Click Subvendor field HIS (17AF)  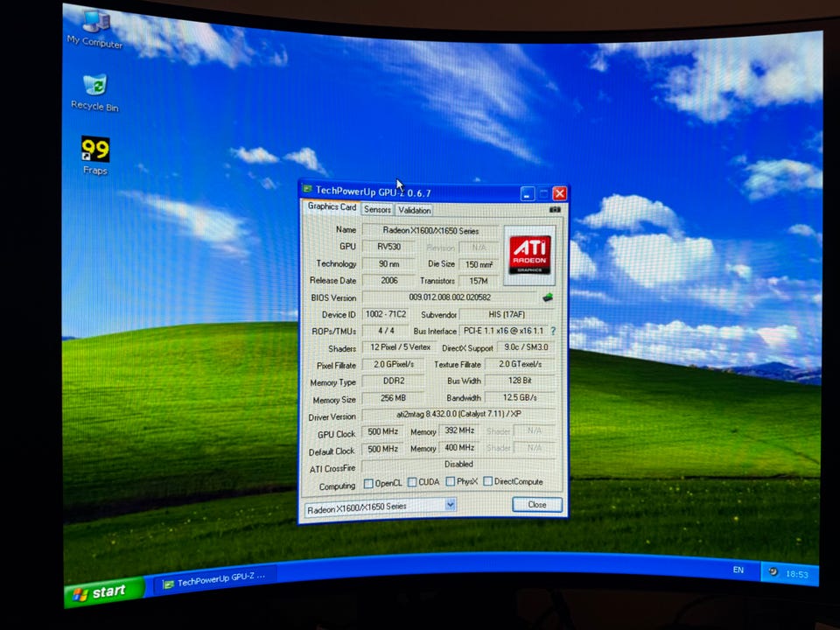[x=507, y=314]
